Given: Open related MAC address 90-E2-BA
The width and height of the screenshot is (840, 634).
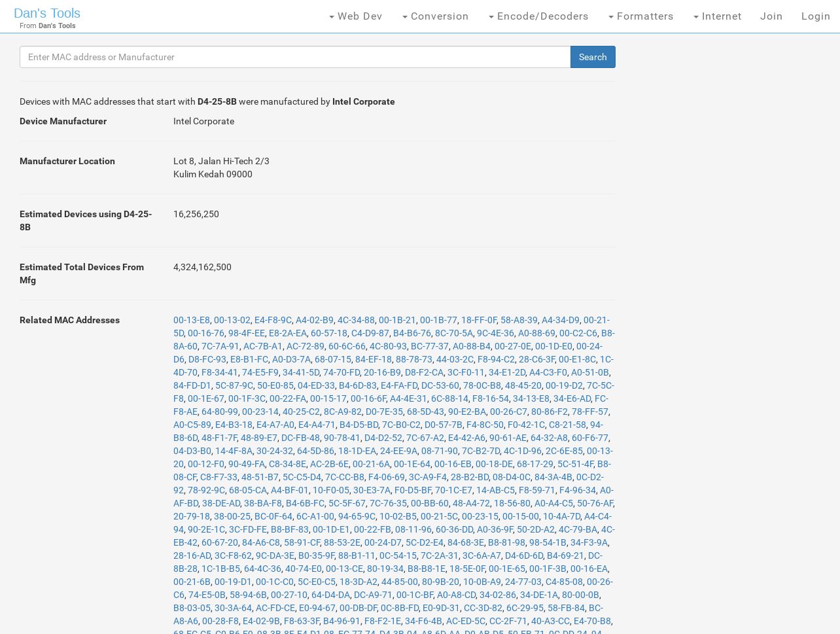Looking at the screenshot, I should coord(467,412).
